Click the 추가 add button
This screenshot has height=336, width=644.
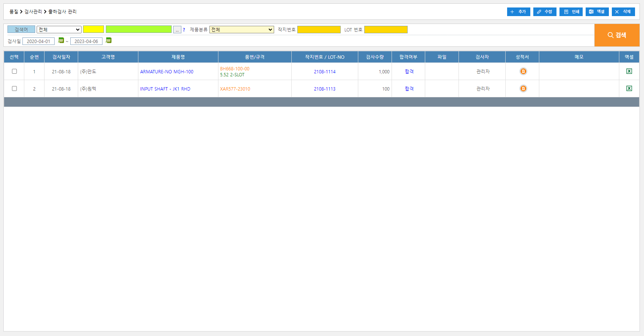(x=518, y=12)
